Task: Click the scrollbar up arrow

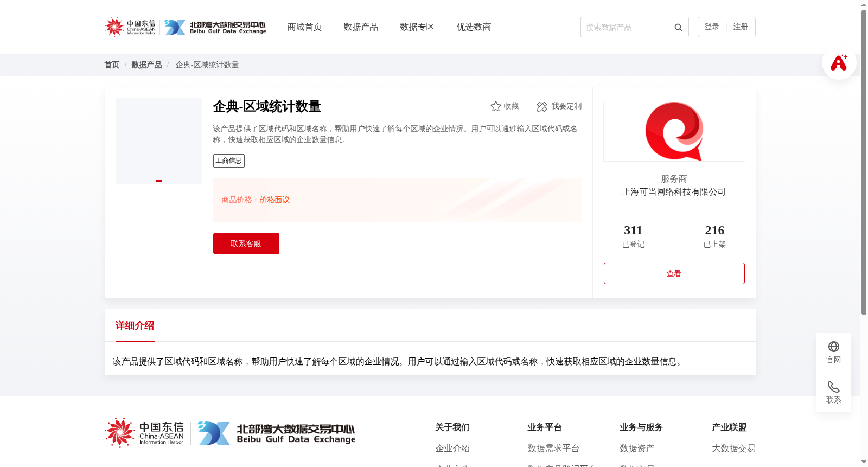Action: (864, 4)
